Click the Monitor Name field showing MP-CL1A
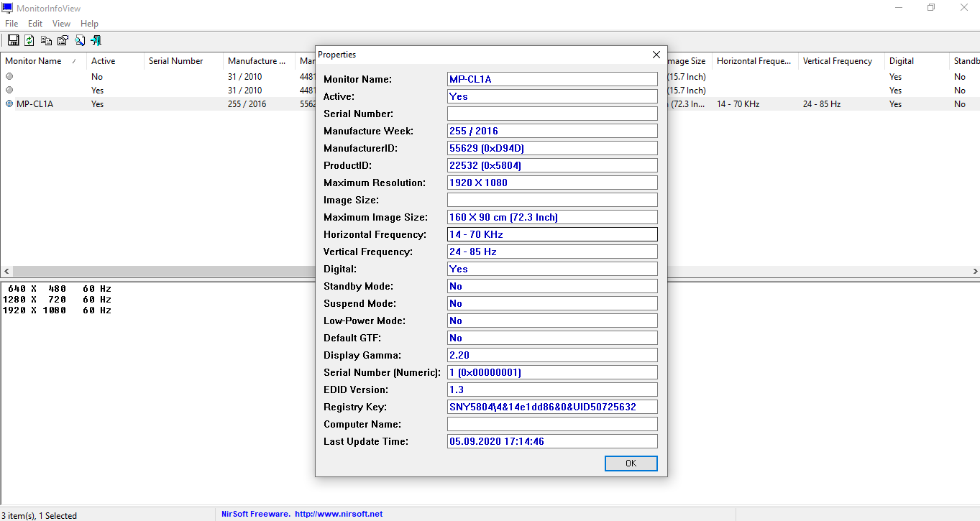Screen dimensions: 980x521 pos(552,79)
